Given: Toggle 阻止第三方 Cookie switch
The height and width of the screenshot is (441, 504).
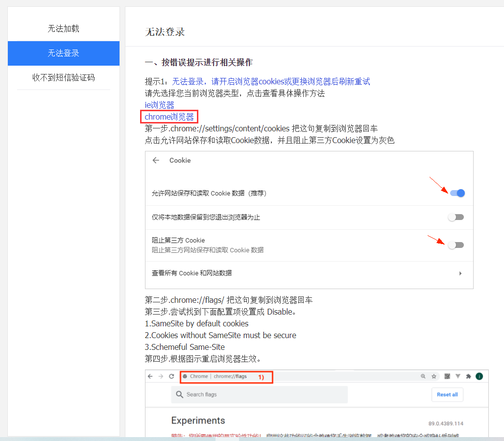Looking at the screenshot, I should pos(456,245).
